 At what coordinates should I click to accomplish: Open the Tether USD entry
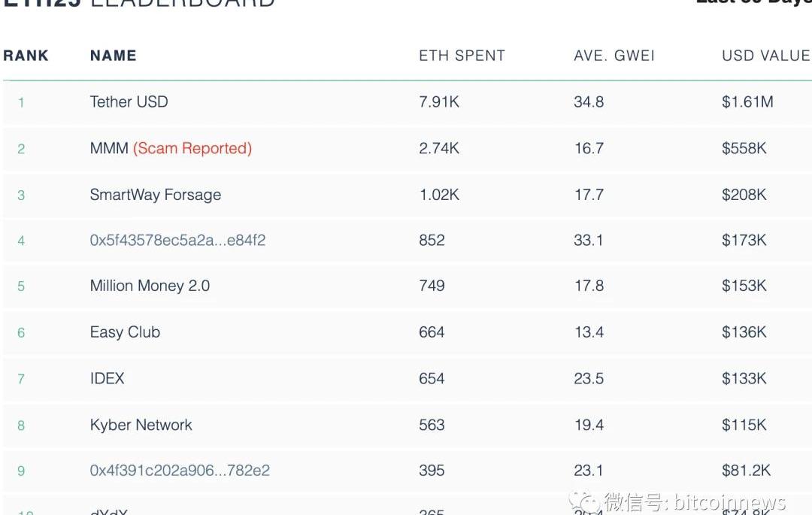click(129, 101)
